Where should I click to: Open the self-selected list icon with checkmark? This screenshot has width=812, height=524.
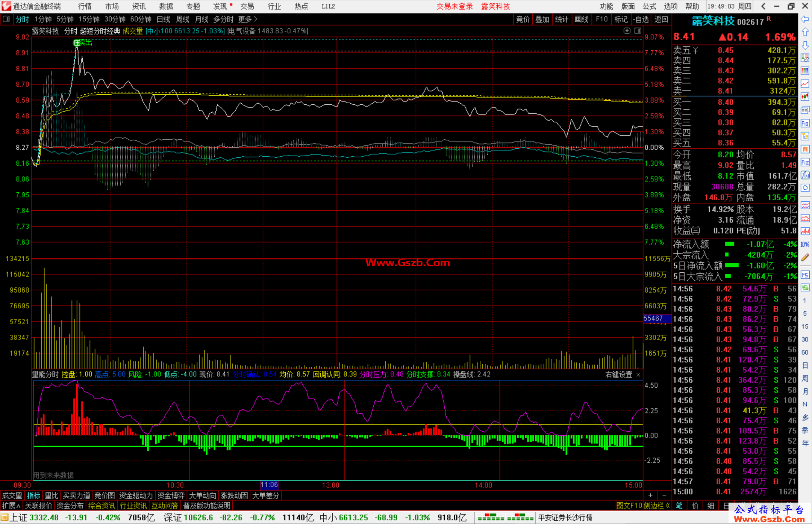(805, 58)
